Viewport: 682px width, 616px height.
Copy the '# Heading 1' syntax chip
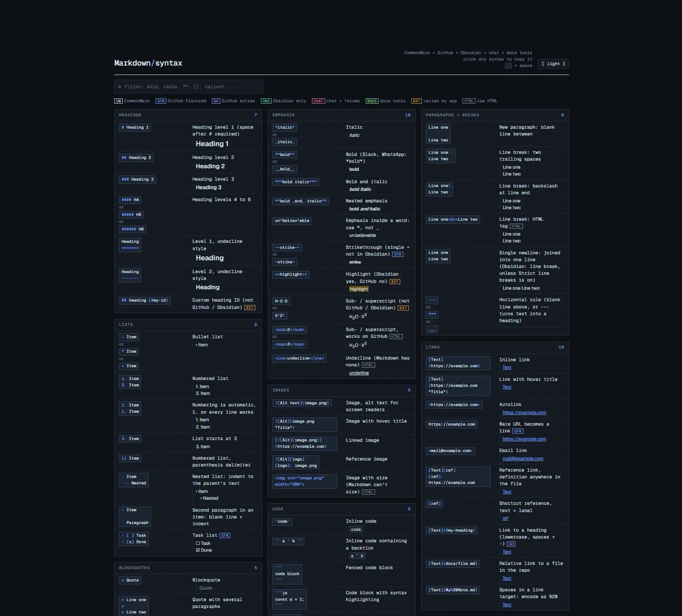point(135,127)
